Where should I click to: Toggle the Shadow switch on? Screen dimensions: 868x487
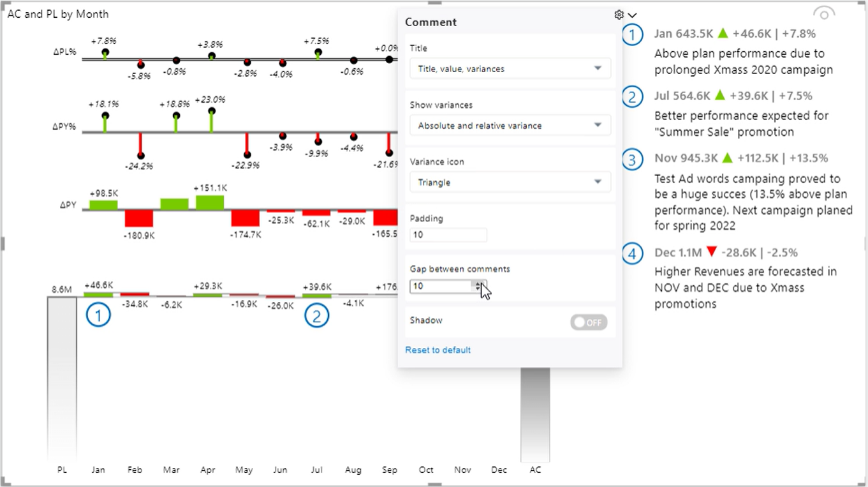(588, 322)
